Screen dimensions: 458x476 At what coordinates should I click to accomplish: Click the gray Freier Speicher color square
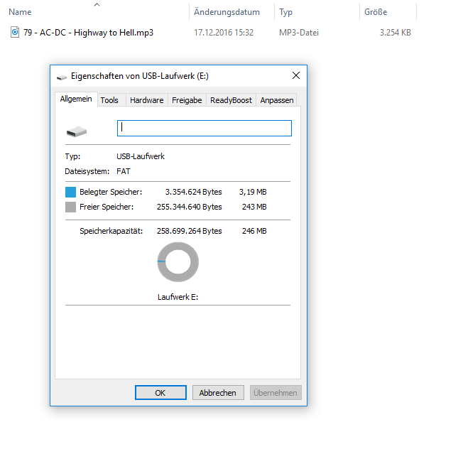(70, 207)
